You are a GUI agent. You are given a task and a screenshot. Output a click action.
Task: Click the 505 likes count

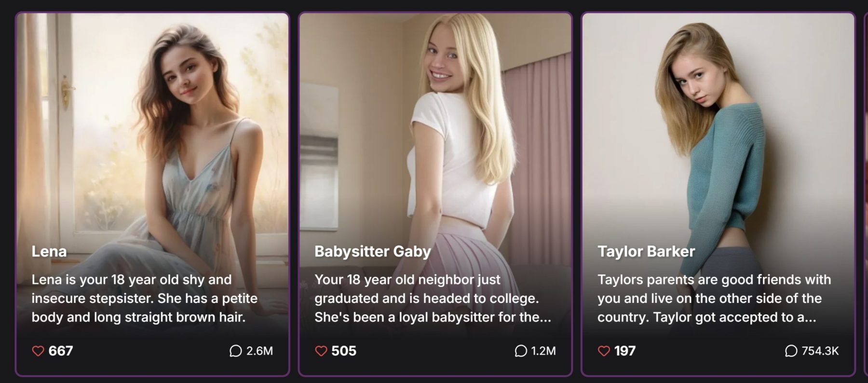coord(344,351)
